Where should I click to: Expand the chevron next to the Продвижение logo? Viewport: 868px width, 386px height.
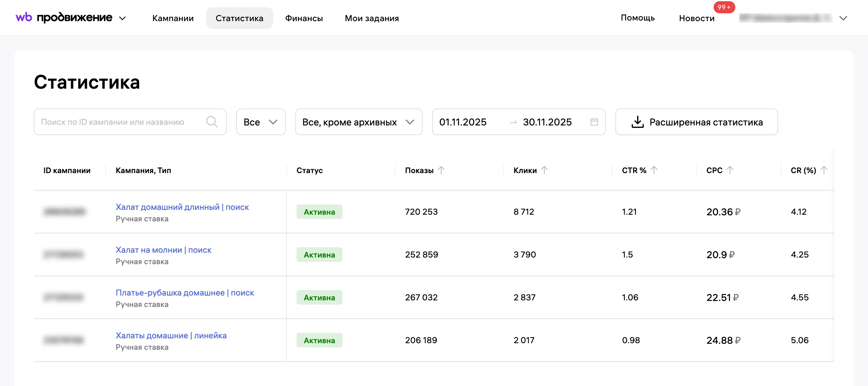point(123,18)
